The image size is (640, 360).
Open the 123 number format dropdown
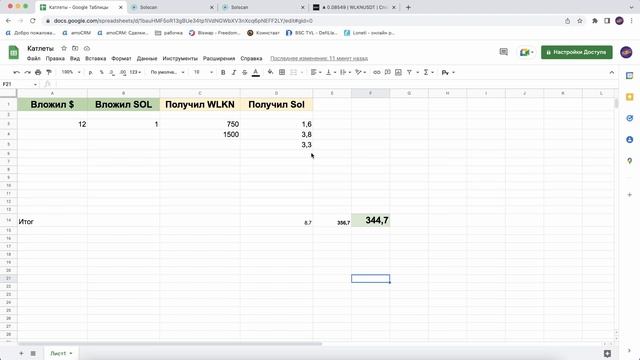click(x=135, y=72)
